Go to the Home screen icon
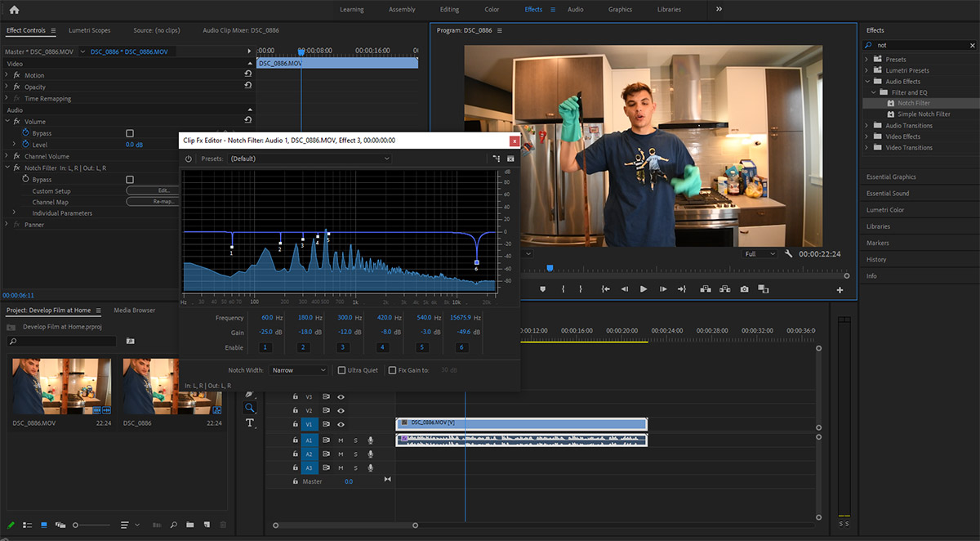The height and width of the screenshot is (541, 980). (14, 10)
